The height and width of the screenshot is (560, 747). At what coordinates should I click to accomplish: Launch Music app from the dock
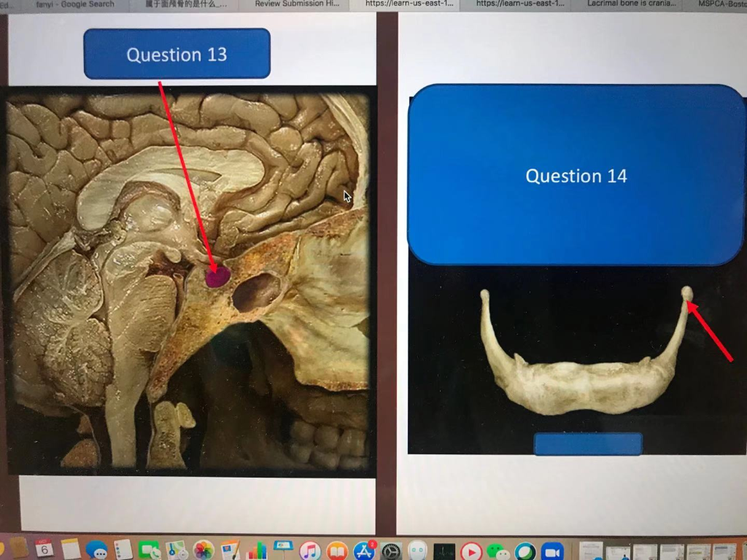[310, 551]
